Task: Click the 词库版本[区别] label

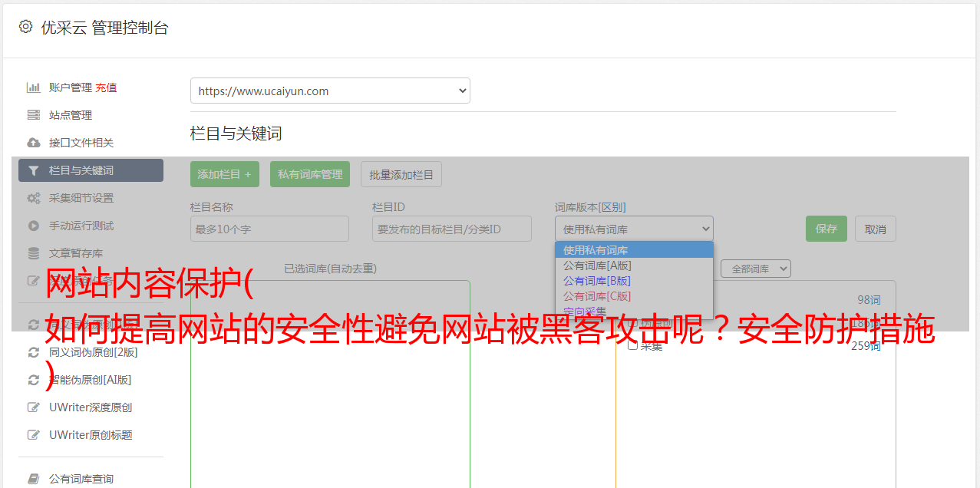Action: tap(590, 207)
